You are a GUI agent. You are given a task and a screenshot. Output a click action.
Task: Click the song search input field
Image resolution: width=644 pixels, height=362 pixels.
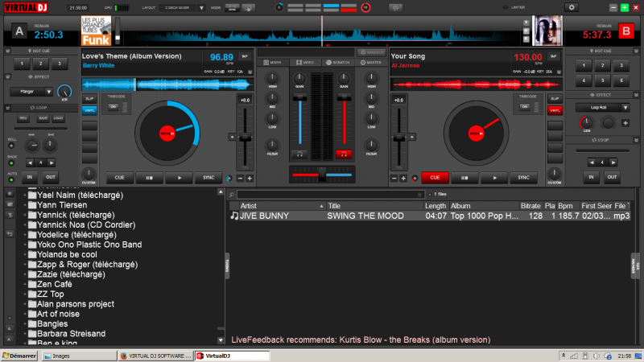[x=330, y=195]
